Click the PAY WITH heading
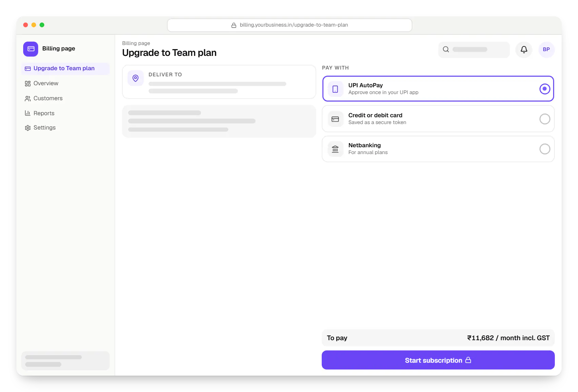This screenshot has width=578, height=392. click(335, 68)
